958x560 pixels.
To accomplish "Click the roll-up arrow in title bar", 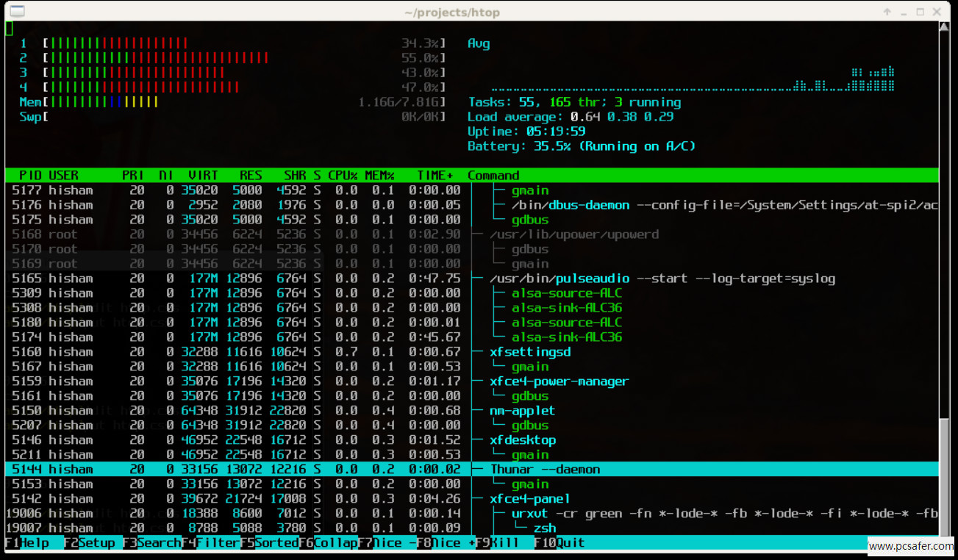I will coord(887,12).
